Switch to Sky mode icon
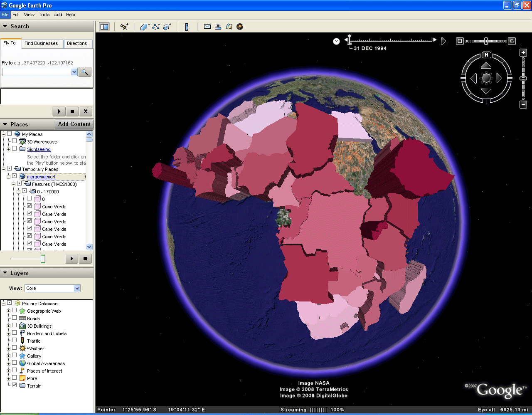This screenshot has width=532, height=415. point(240,27)
